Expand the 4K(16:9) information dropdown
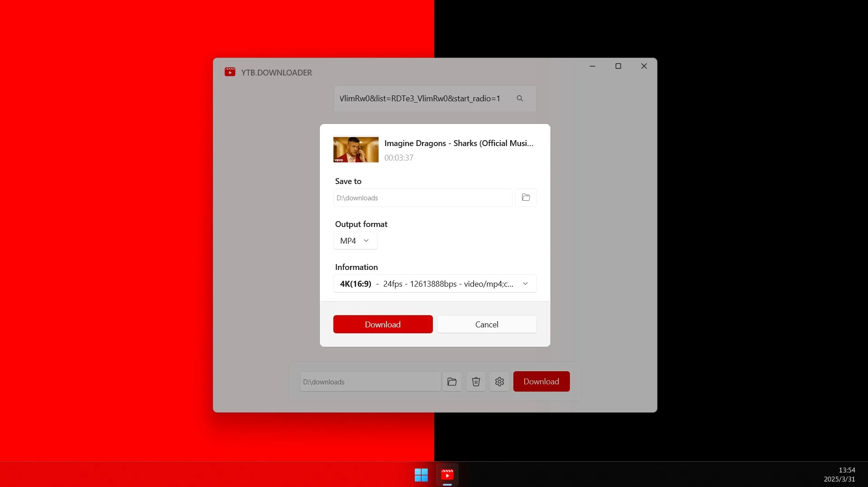 pyautogui.click(x=435, y=284)
